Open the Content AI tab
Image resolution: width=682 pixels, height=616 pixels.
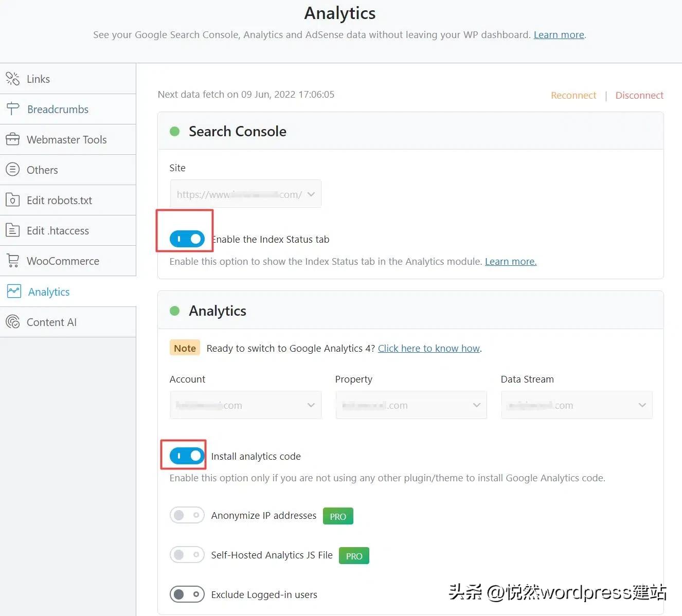(x=68, y=322)
